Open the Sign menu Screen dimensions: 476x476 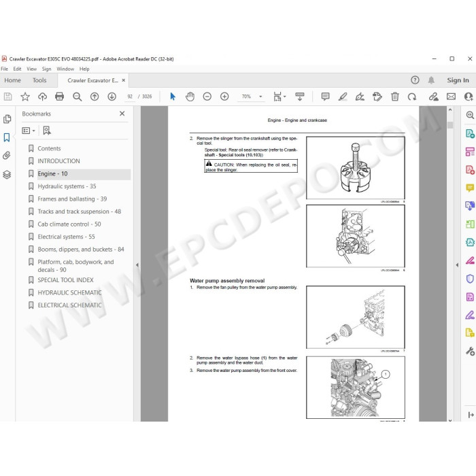click(x=46, y=69)
